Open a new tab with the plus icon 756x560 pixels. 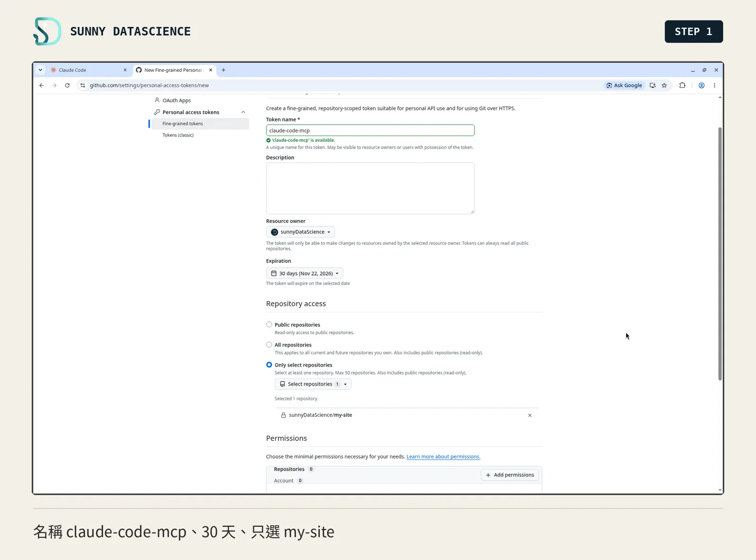(223, 70)
